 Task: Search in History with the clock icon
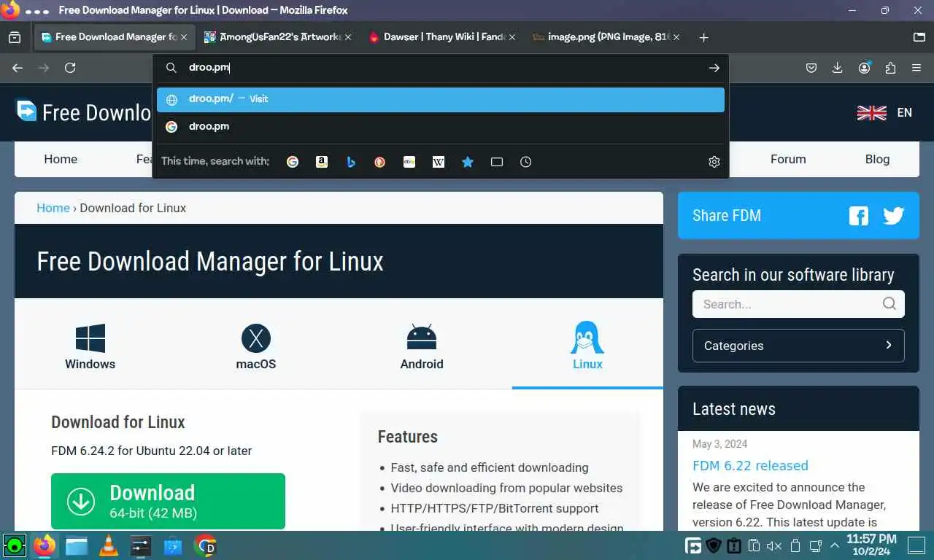(526, 162)
